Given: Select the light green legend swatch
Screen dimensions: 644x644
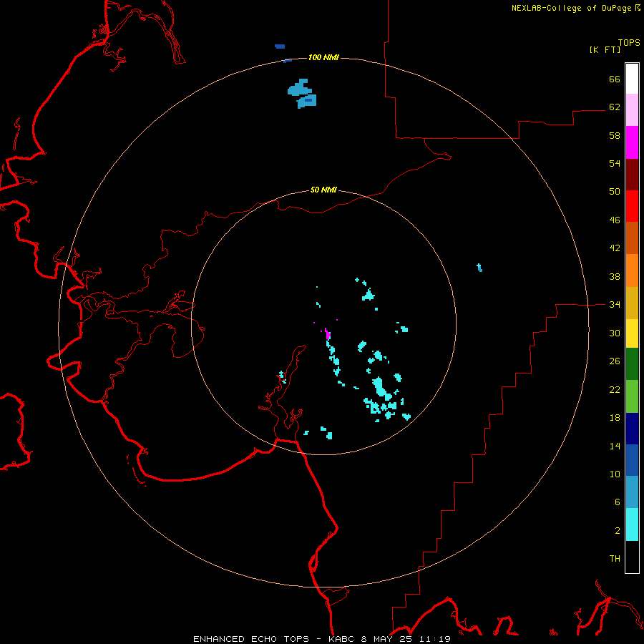Looking at the screenshot, I should click(x=632, y=396).
